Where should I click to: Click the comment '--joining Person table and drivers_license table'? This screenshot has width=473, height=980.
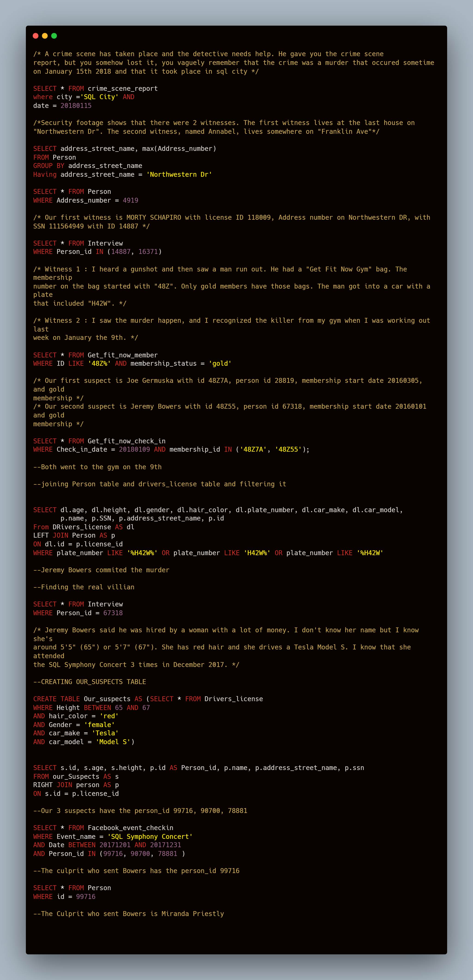point(160,484)
